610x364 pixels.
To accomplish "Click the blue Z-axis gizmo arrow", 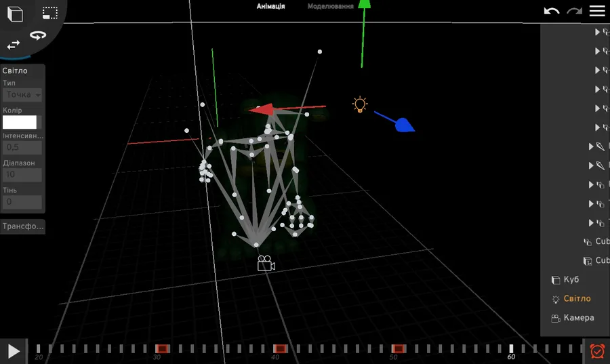I will click(405, 125).
